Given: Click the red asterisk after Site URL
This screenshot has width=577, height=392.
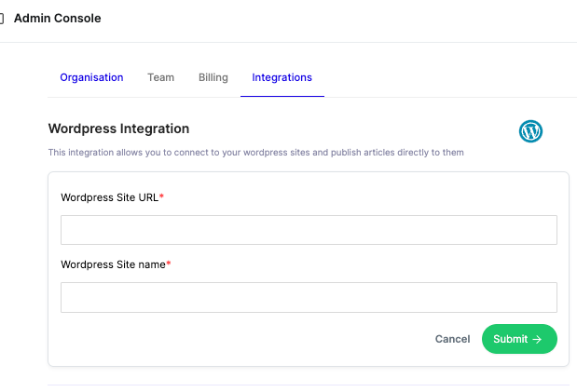Looking at the screenshot, I should click(161, 196).
